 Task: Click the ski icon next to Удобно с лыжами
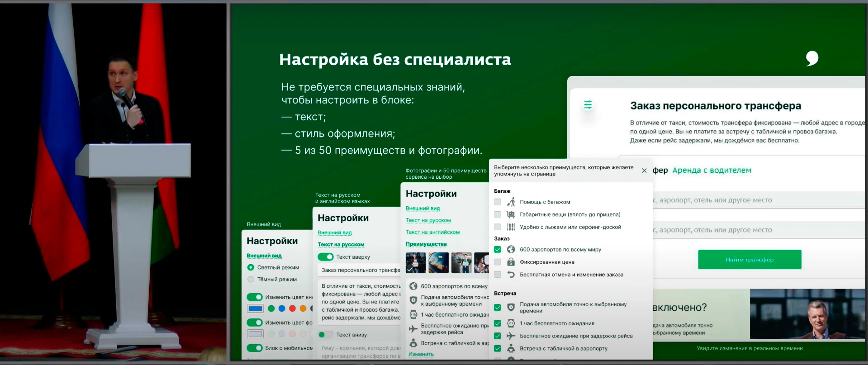pos(511,227)
